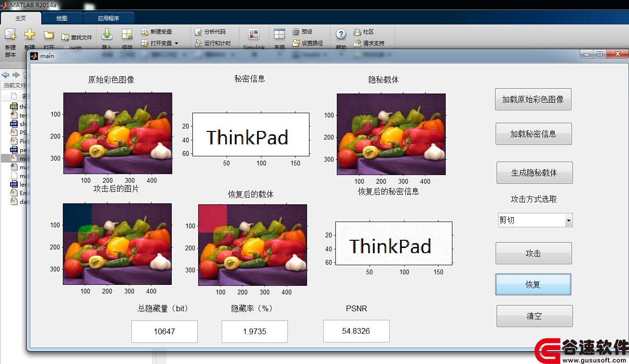The image size is (629, 364).
Task: Click the back arrow in file browser
Action: (6, 75)
